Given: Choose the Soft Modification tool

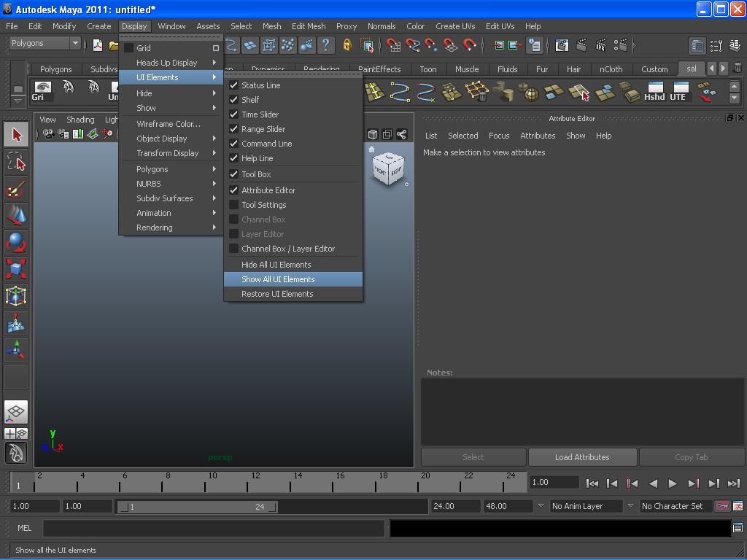Looking at the screenshot, I should (16, 322).
